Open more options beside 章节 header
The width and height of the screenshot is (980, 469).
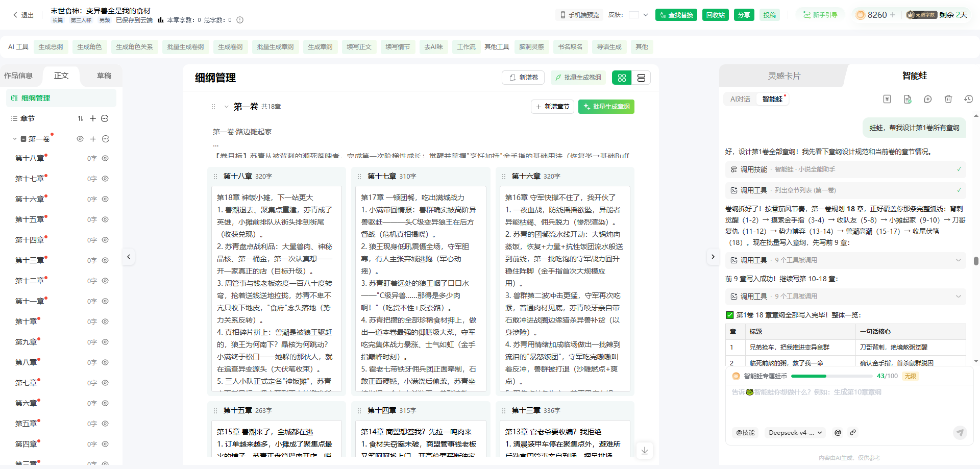coord(105,118)
